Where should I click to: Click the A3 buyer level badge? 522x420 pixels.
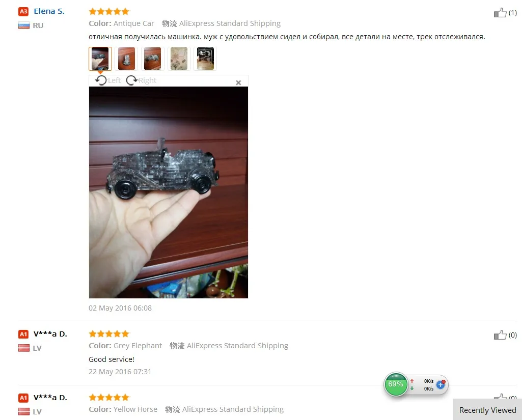tap(23, 12)
